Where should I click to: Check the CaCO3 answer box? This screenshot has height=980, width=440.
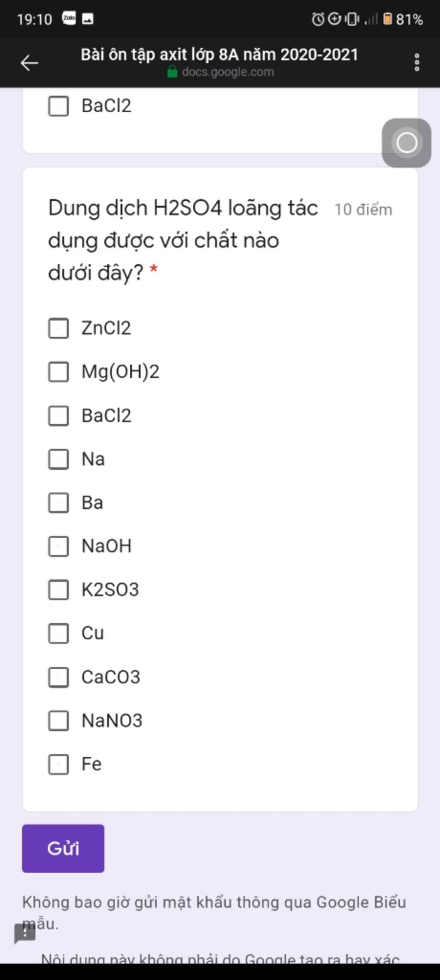(x=58, y=677)
